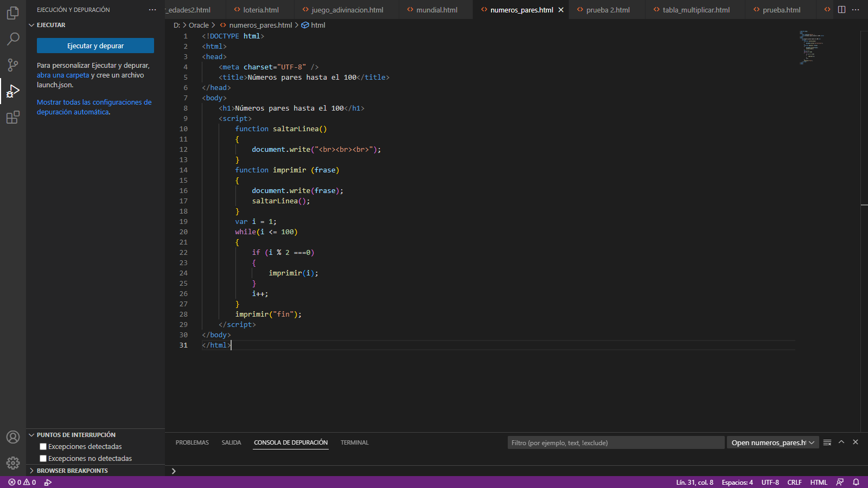Click the errors and warnings status indicator
Viewport: 868px width, 488px height.
point(22,482)
